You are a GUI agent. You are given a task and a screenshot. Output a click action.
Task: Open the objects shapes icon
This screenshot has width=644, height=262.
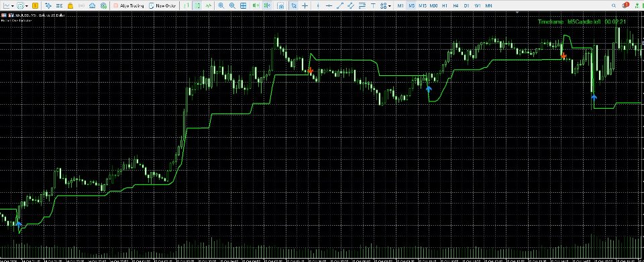(x=383, y=6)
